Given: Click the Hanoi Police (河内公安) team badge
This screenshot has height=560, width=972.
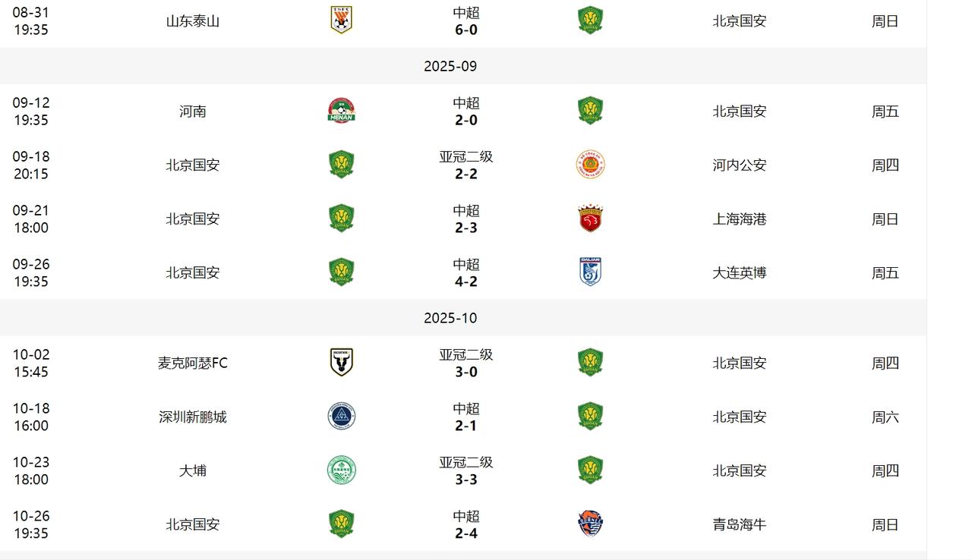Looking at the screenshot, I should pos(590,165).
